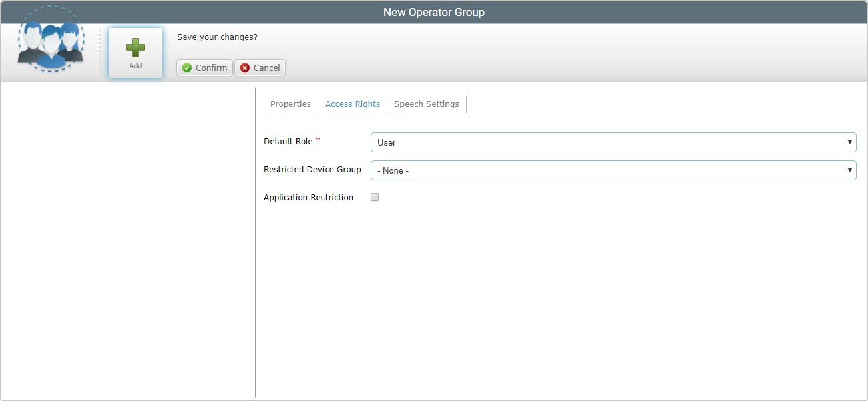Click the green checkmark icon on Confirm
This screenshot has height=401, width=868.
(186, 68)
